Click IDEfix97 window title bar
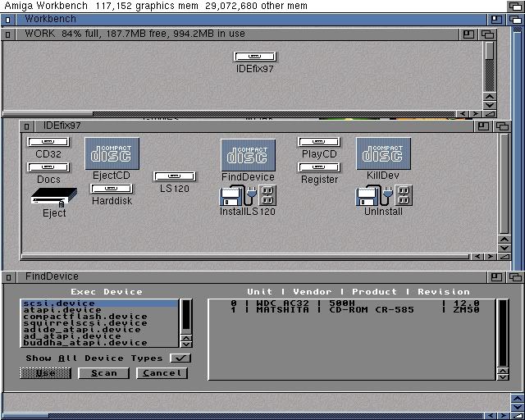The image size is (525, 420). pos(253,126)
